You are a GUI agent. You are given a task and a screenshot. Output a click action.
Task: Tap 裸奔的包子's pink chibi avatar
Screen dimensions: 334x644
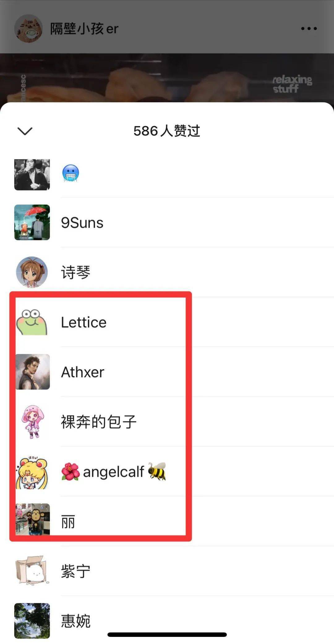click(32, 422)
